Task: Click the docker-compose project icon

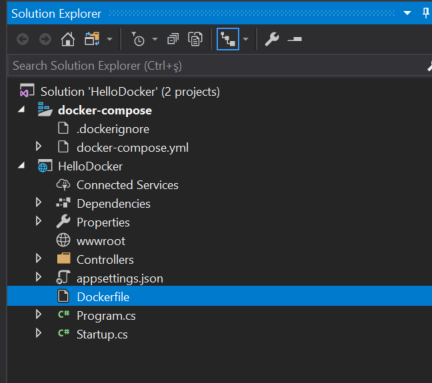Action: [x=45, y=109]
